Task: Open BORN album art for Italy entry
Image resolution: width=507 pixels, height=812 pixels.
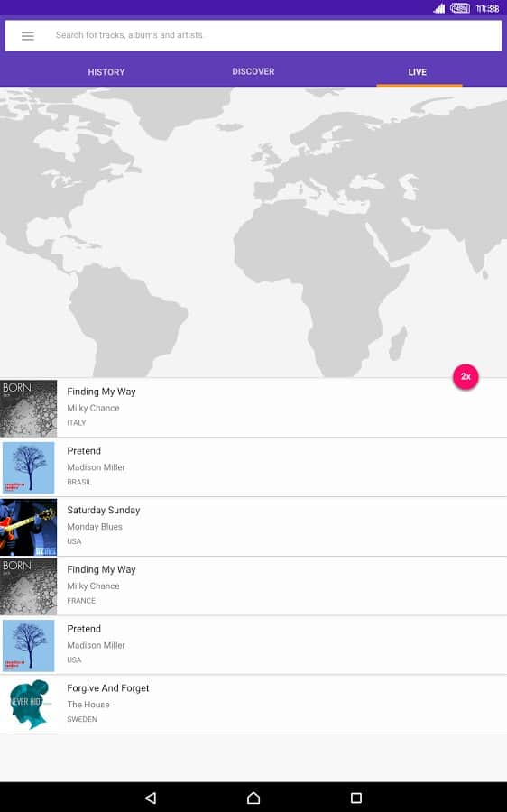Action: point(29,408)
